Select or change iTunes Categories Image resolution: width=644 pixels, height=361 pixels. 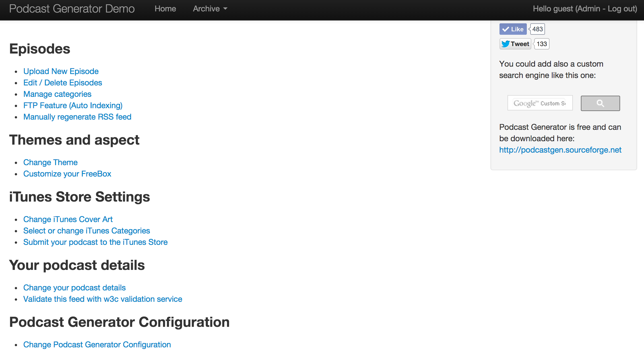pyautogui.click(x=86, y=231)
